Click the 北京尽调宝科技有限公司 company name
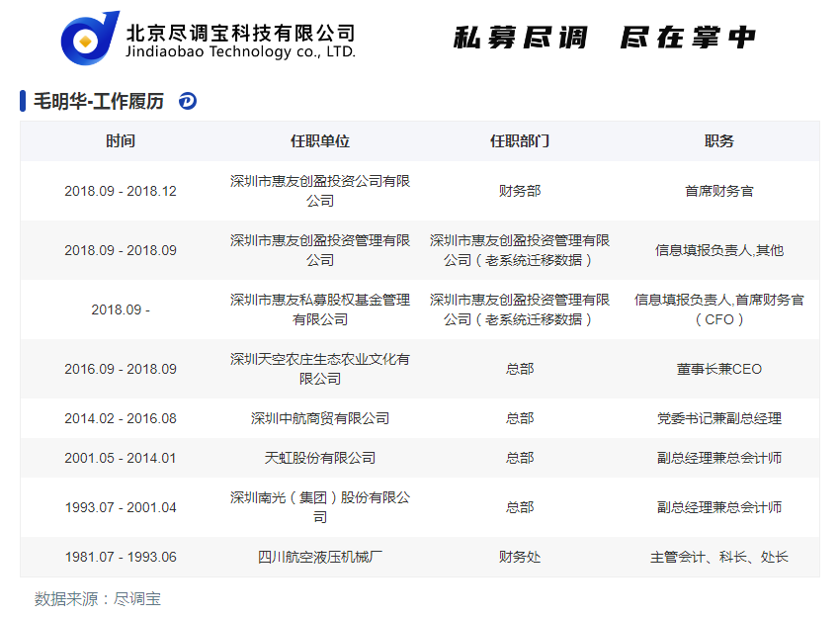Viewport: 840px width, 618px height. (x=240, y=33)
